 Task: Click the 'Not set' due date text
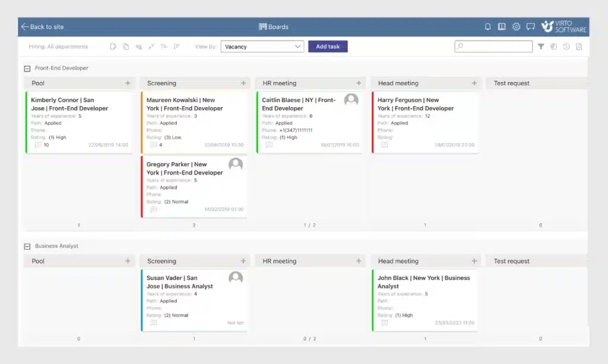coord(235,323)
